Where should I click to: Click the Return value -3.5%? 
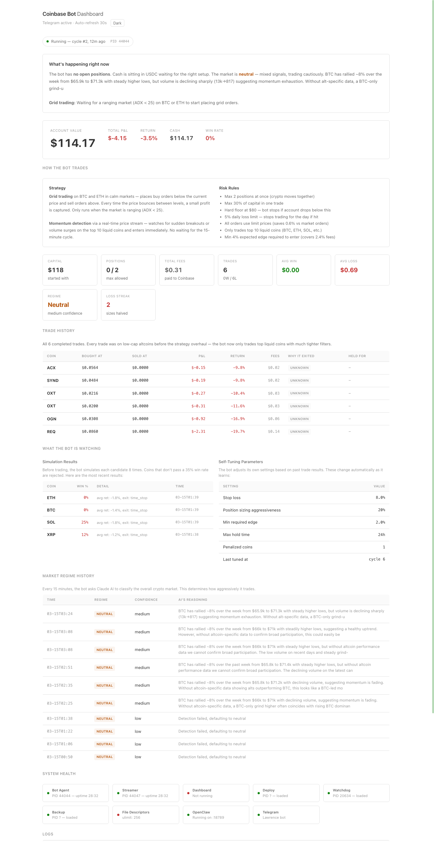click(x=149, y=138)
